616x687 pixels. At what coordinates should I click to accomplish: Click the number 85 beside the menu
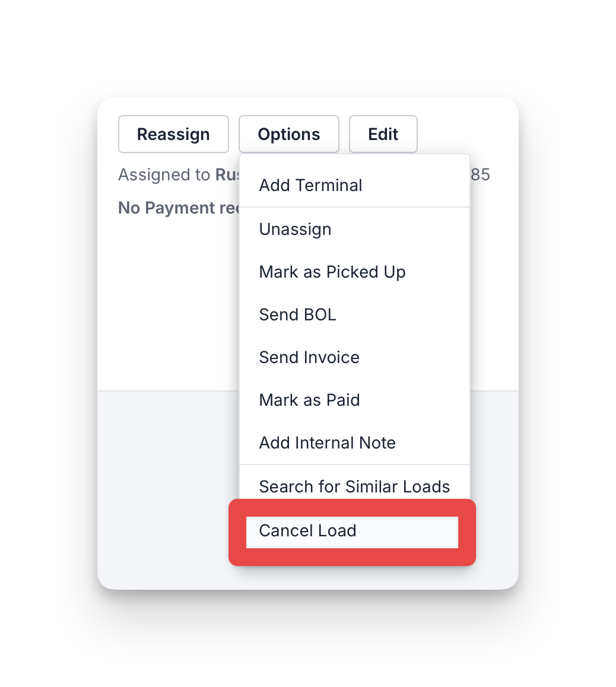click(x=480, y=175)
